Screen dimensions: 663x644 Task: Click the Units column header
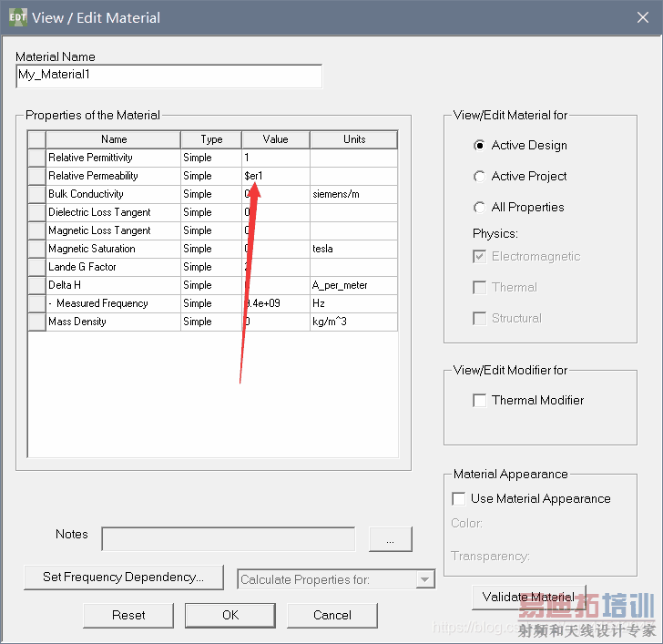(x=354, y=139)
